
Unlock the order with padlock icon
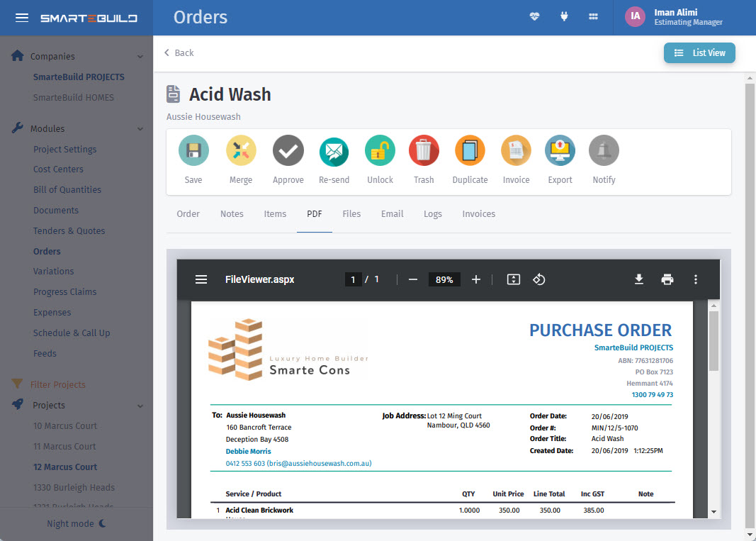point(380,150)
